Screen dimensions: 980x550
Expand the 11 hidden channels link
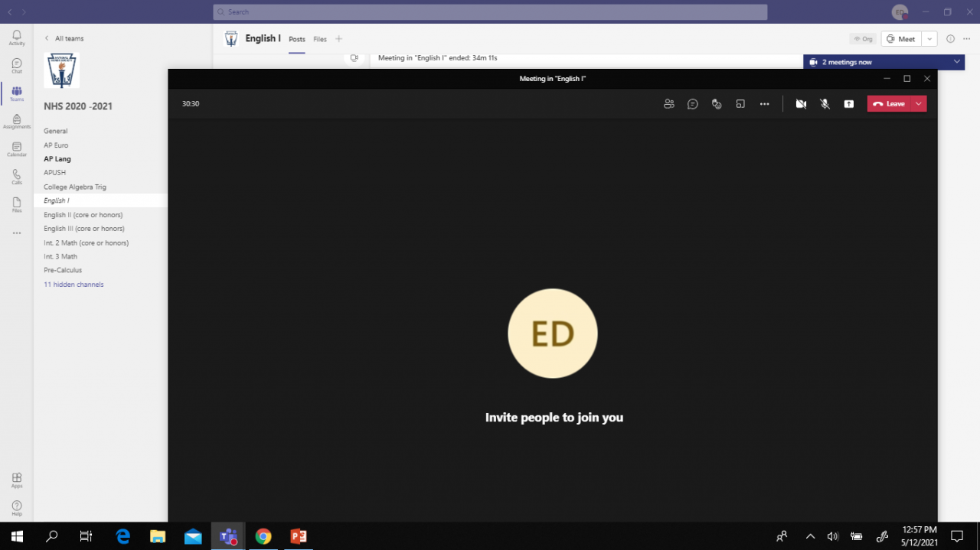pos(73,285)
